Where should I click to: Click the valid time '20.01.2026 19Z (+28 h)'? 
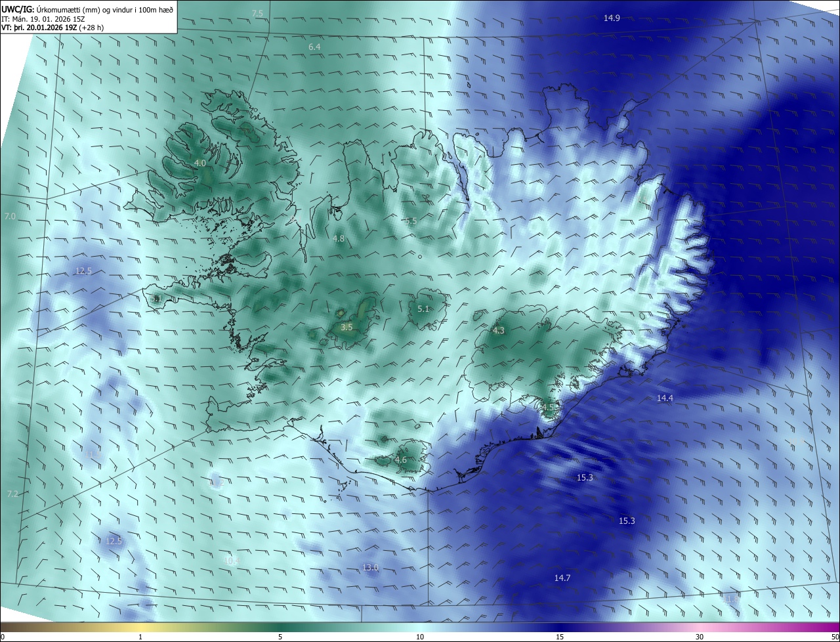click(66, 28)
